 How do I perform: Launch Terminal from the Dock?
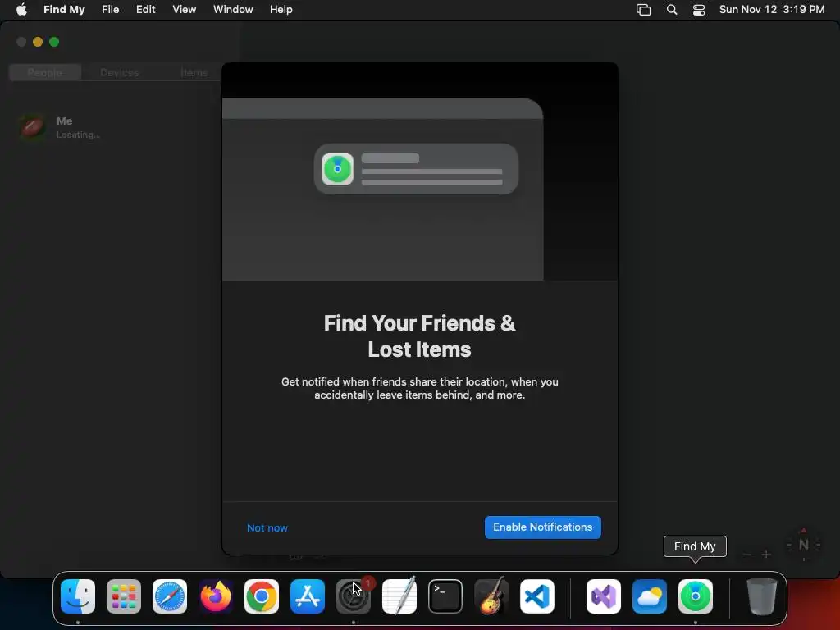[445, 596]
